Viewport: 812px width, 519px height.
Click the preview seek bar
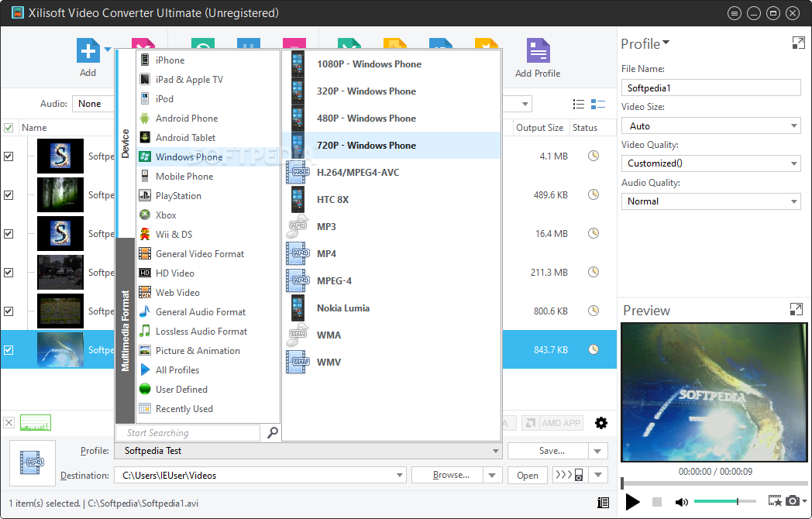tap(714, 483)
